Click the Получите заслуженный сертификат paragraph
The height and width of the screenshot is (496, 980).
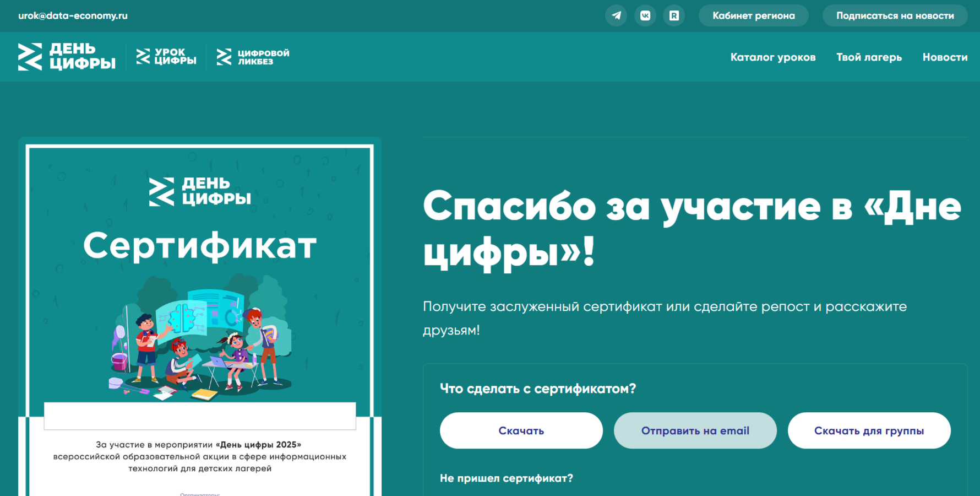pos(665,318)
